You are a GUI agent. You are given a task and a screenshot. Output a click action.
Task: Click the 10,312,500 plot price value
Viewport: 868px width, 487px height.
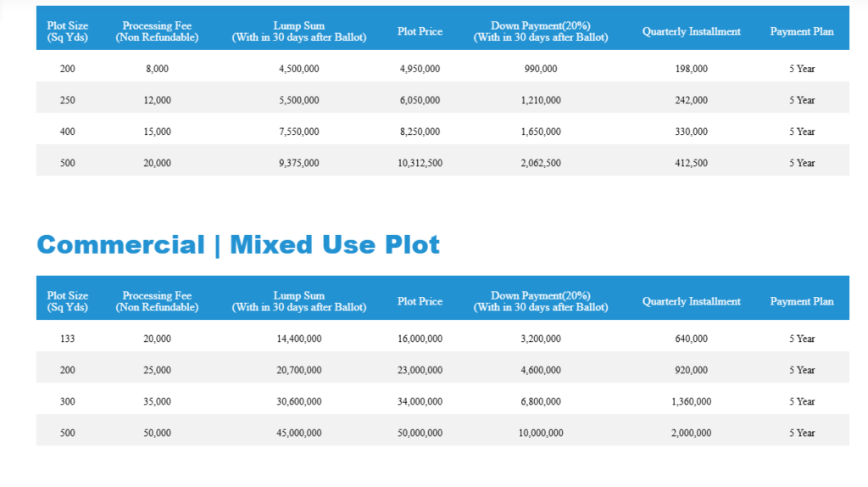420,163
